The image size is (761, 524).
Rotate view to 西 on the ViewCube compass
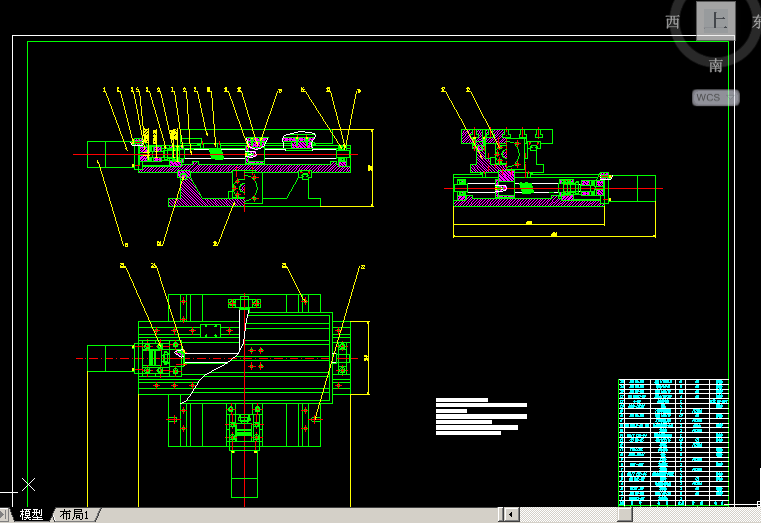click(x=673, y=22)
